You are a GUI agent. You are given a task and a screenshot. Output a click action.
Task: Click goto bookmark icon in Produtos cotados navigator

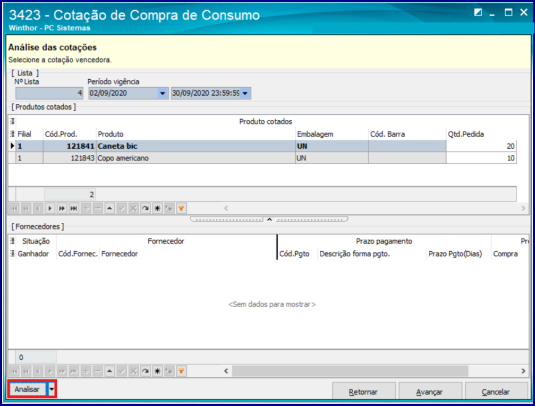(169, 208)
